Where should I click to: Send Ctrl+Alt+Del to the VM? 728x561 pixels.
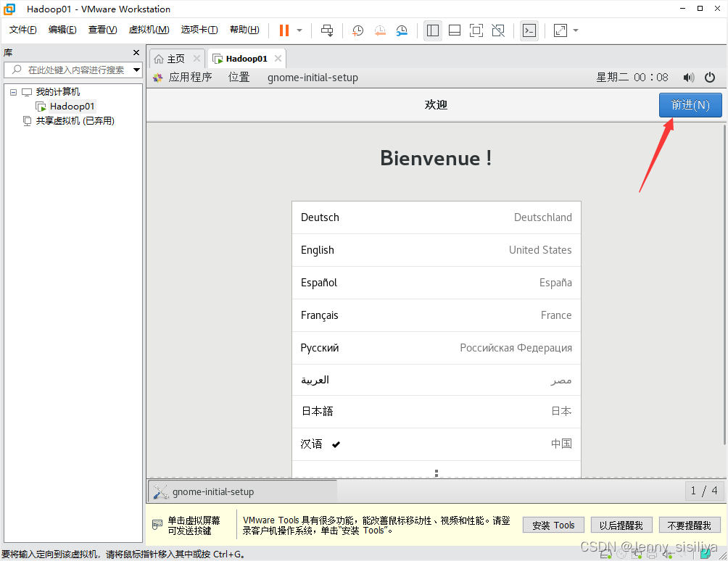(x=327, y=30)
